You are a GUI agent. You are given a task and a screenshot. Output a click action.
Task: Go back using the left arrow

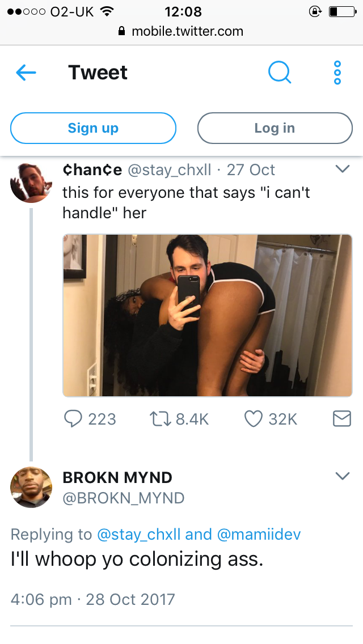click(x=26, y=73)
